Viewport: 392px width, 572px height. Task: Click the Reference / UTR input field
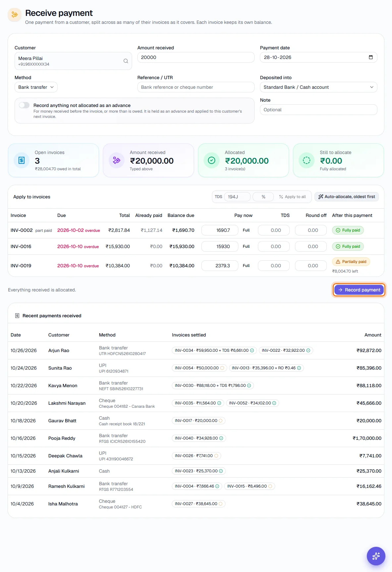[x=196, y=87]
